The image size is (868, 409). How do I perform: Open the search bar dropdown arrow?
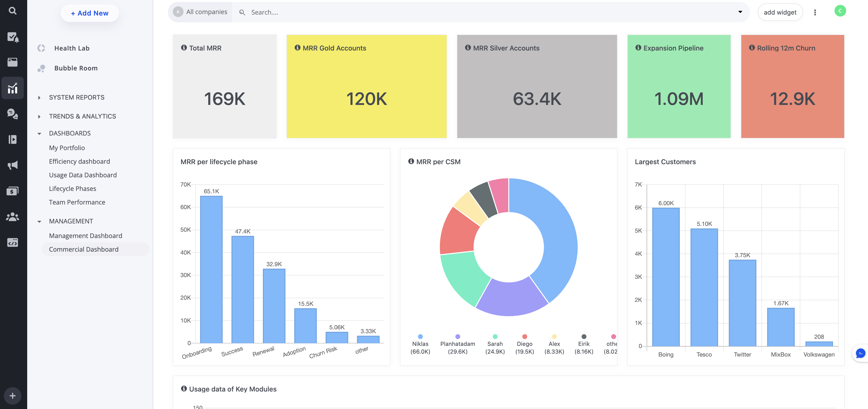(x=740, y=12)
